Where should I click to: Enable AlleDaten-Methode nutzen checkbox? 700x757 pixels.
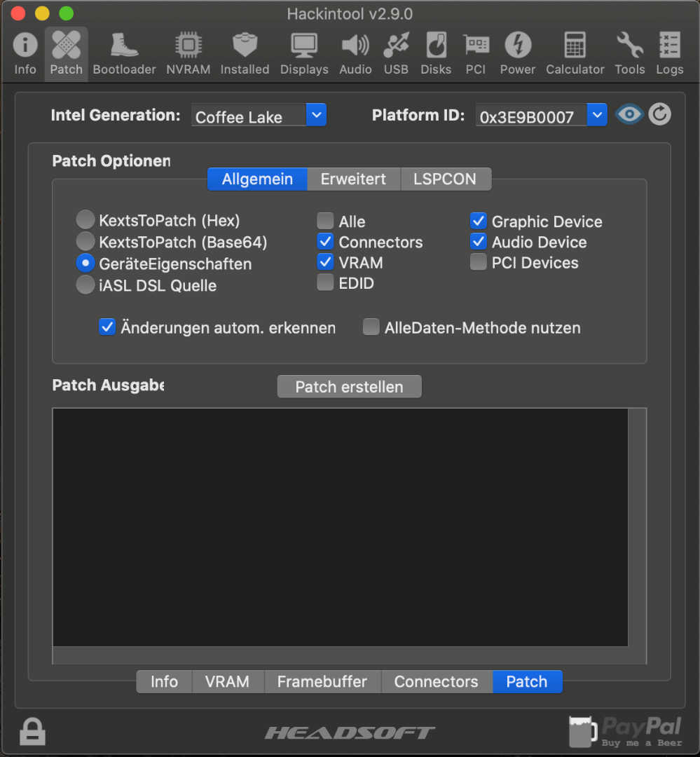pos(371,327)
